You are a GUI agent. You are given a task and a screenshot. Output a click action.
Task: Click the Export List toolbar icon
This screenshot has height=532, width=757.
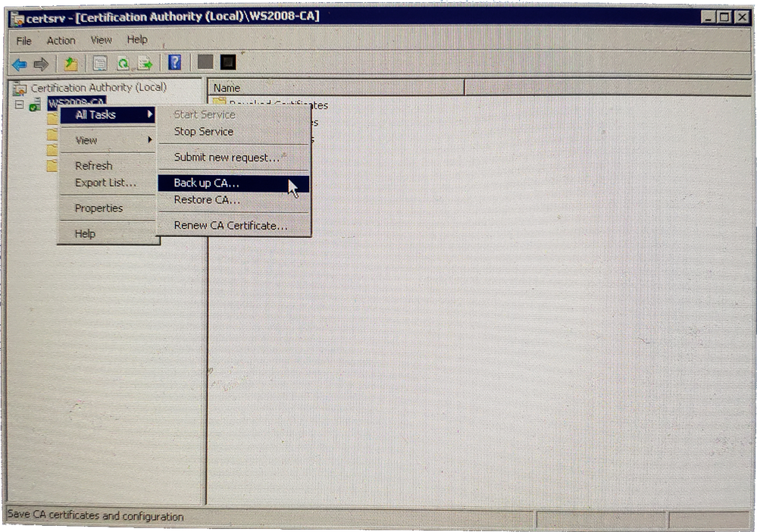click(145, 64)
